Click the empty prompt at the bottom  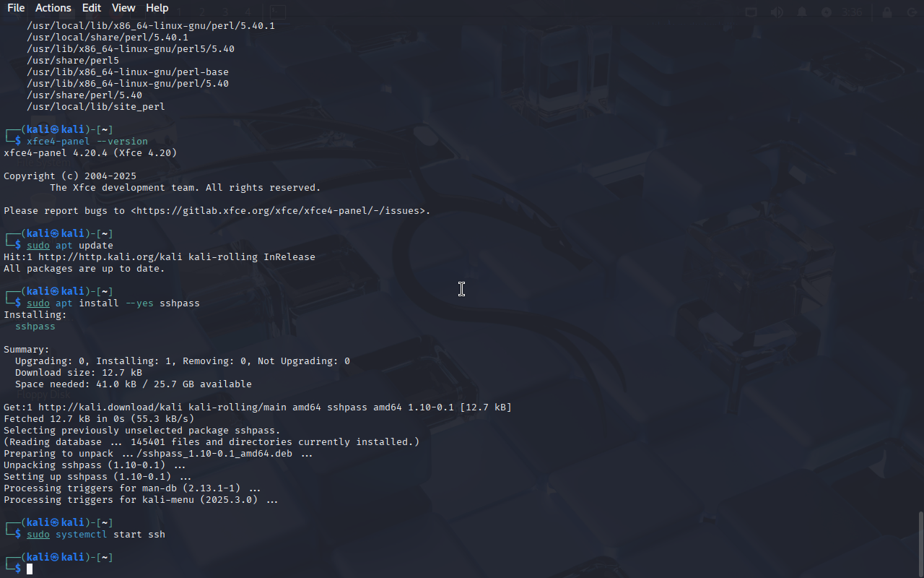30,569
